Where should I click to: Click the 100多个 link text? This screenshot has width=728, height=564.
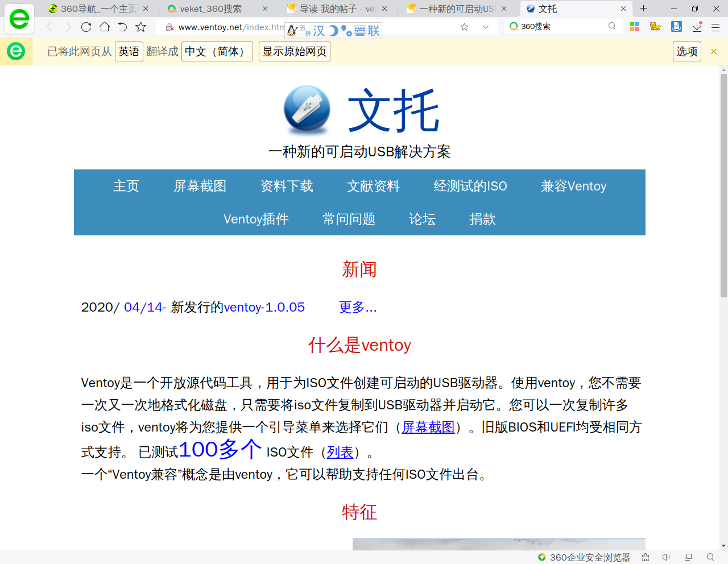[x=220, y=450]
